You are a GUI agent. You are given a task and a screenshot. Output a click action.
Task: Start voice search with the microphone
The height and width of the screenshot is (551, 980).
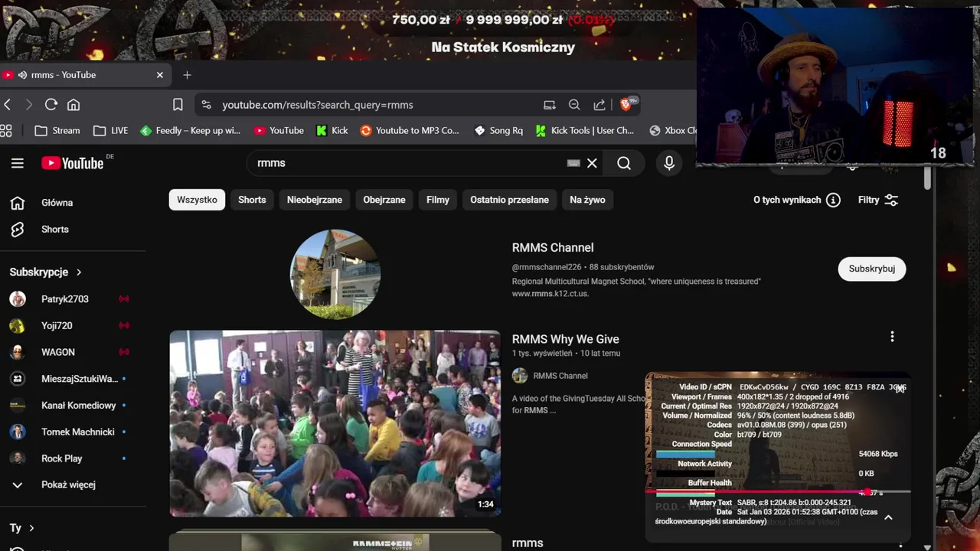(669, 163)
